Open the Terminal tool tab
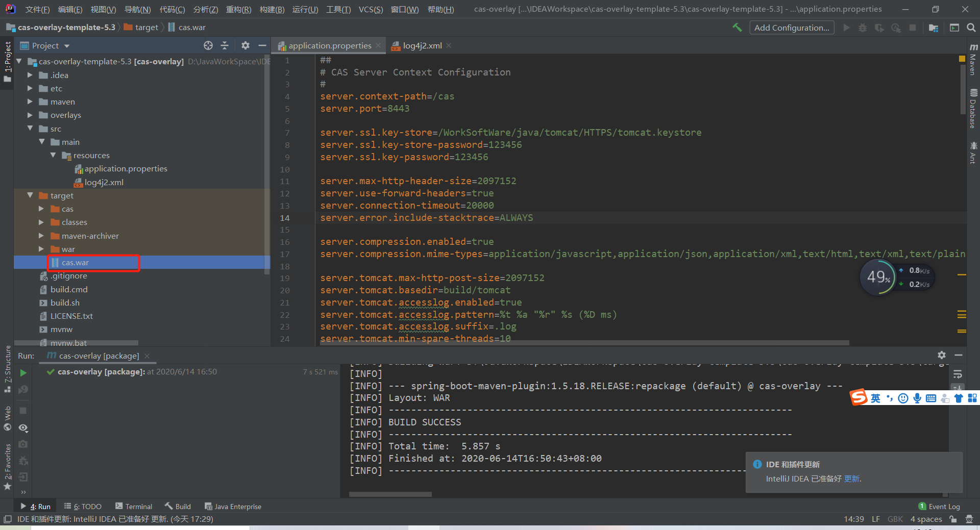This screenshot has height=530, width=980. (x=134, y=507)
